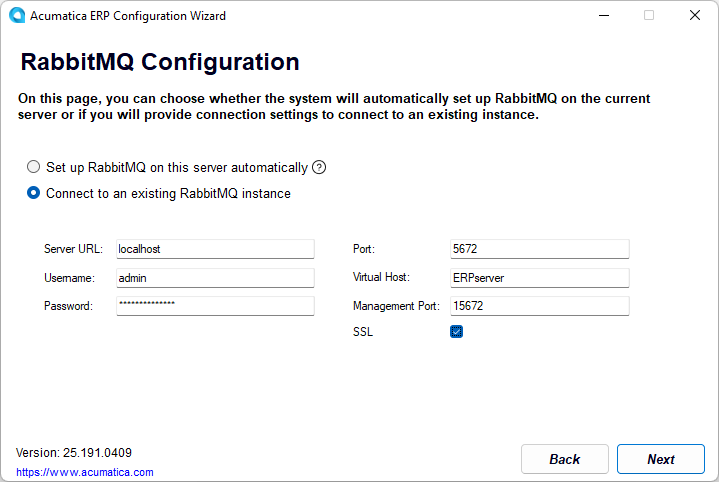Screen dimensions: 719x482
Task: Select the Port field showing 5672
Action: pos(539,249)
